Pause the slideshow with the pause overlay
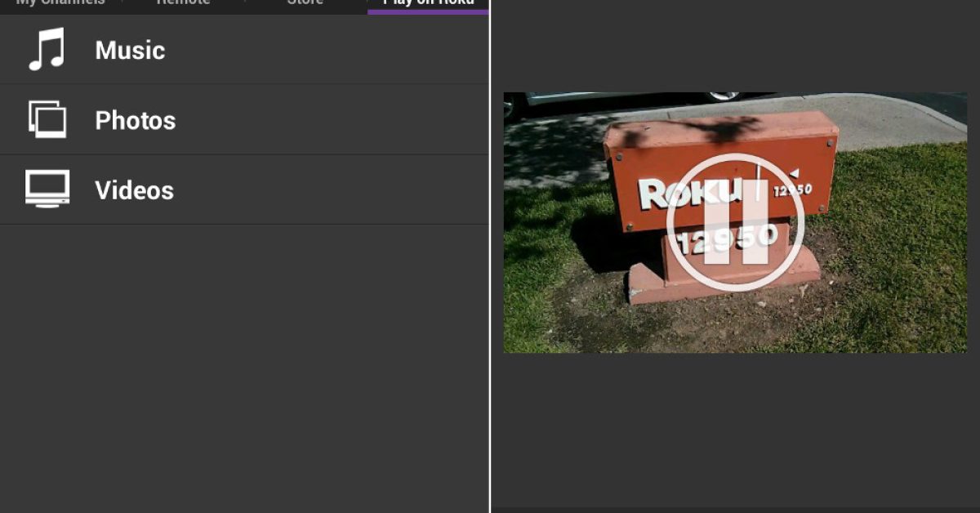Viewport: 980px width, 513px height. [735, 222]
